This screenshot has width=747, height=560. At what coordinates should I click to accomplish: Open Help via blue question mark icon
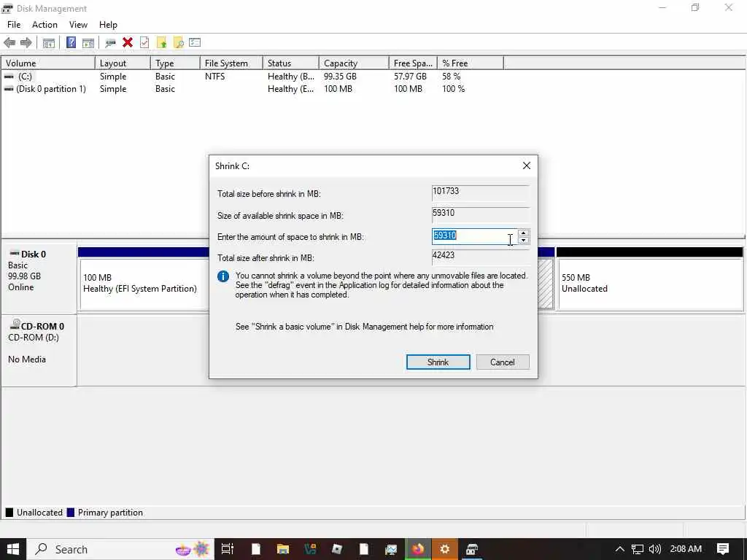(x=71, y=43)
